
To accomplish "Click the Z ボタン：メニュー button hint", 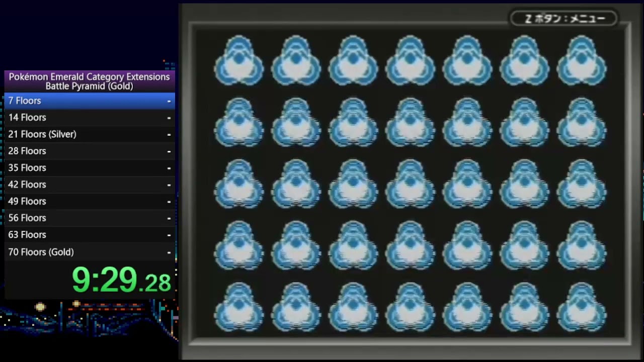I will (x=563, y=19).
